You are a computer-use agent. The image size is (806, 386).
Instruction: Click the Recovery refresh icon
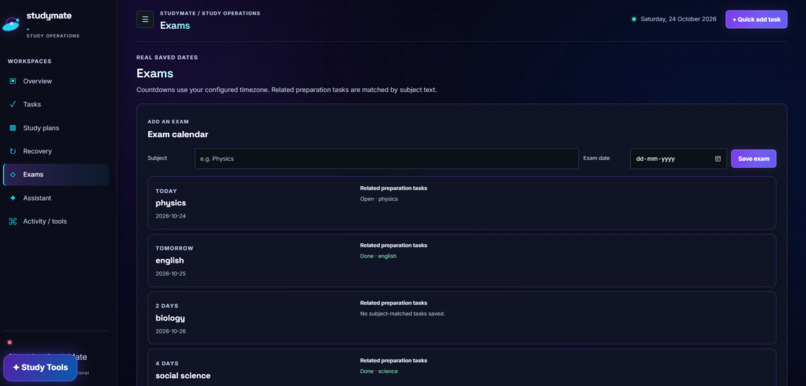(13, 151)
